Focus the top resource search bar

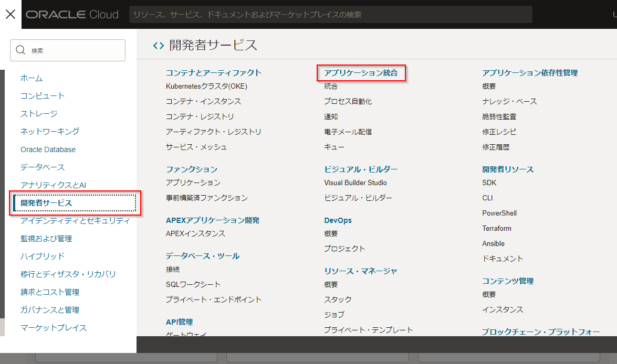click(331, 15)
